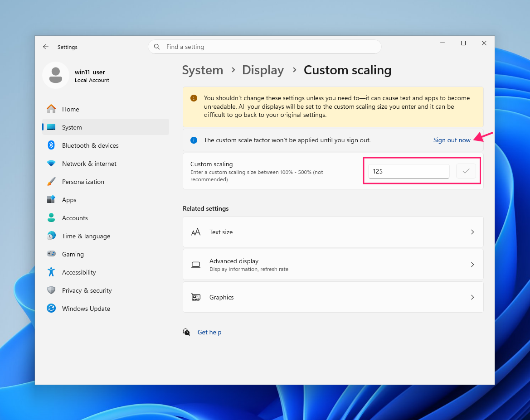Click the 'Text size' label
The image size is (530, 420).
(x=221, y=232)
